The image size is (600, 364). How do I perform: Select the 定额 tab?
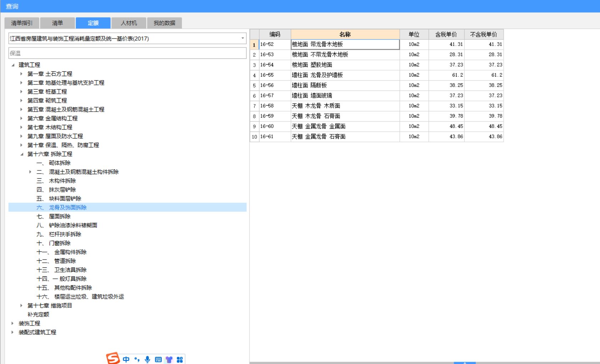(x=93, y=23)
